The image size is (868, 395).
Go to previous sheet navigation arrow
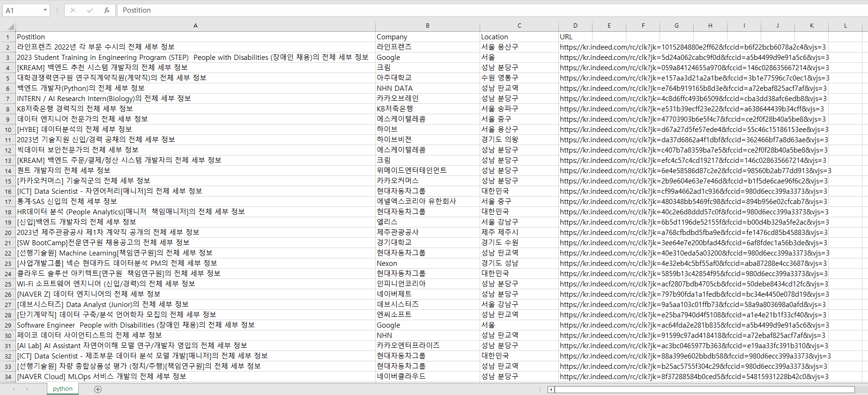14,389
